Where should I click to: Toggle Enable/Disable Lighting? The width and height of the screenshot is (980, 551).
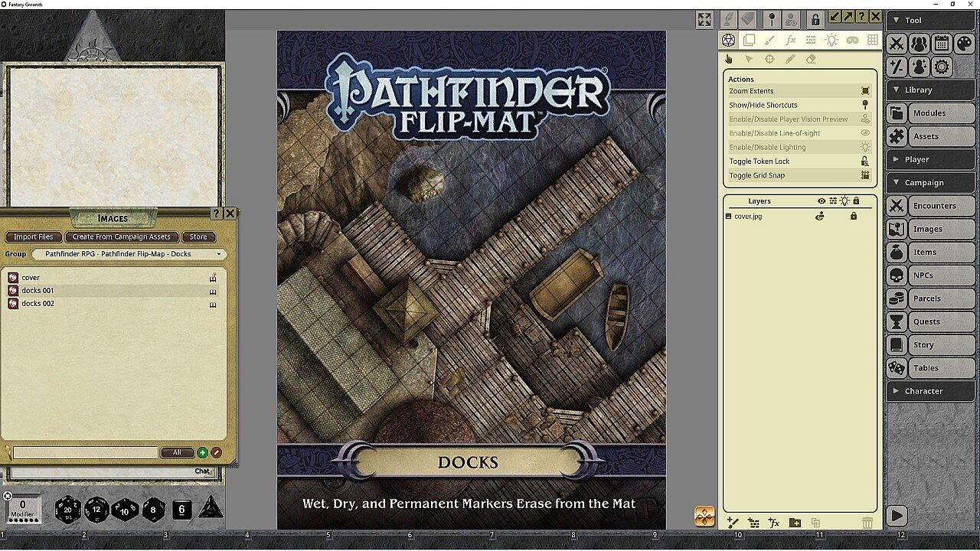(799, 147)
